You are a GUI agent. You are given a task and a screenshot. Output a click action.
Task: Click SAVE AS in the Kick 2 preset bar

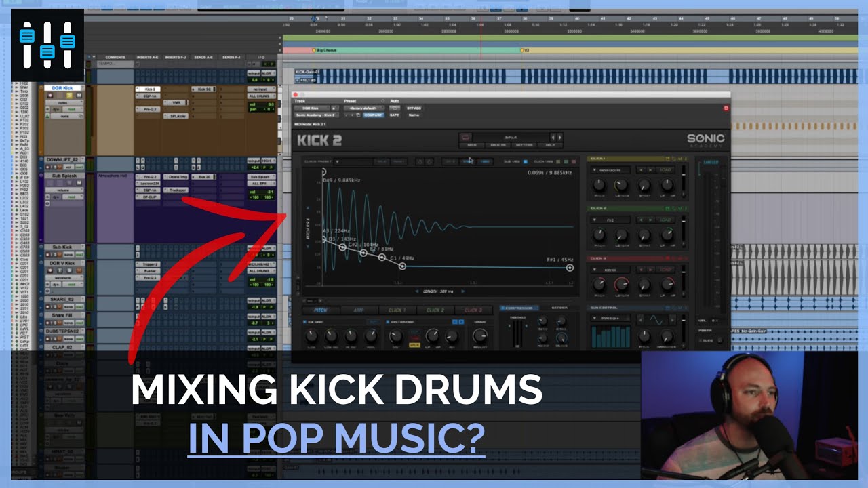(x=496, y=145)
